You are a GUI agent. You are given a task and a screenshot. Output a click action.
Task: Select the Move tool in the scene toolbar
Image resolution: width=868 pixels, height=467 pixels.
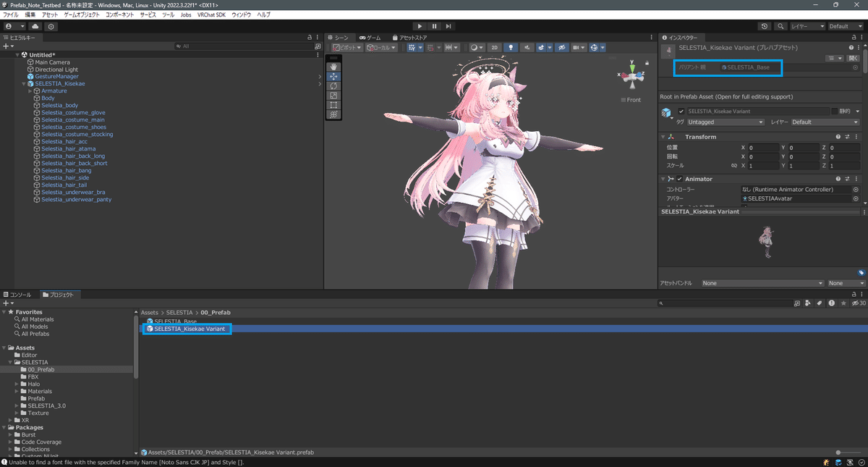pyautogui.click(x=333, y=77)
